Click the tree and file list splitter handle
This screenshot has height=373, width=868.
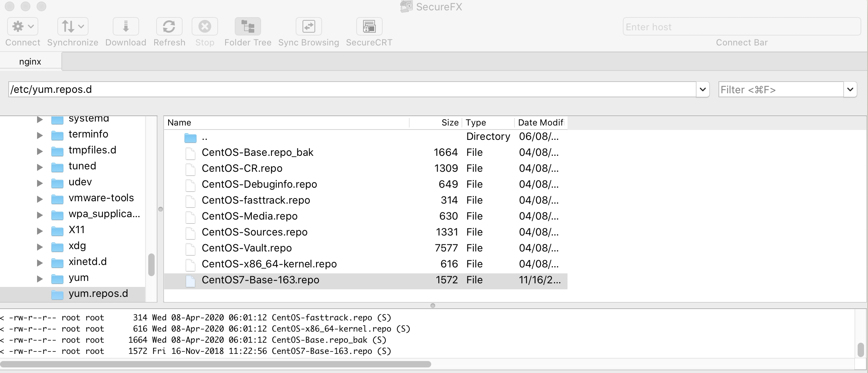click(161, 209)
